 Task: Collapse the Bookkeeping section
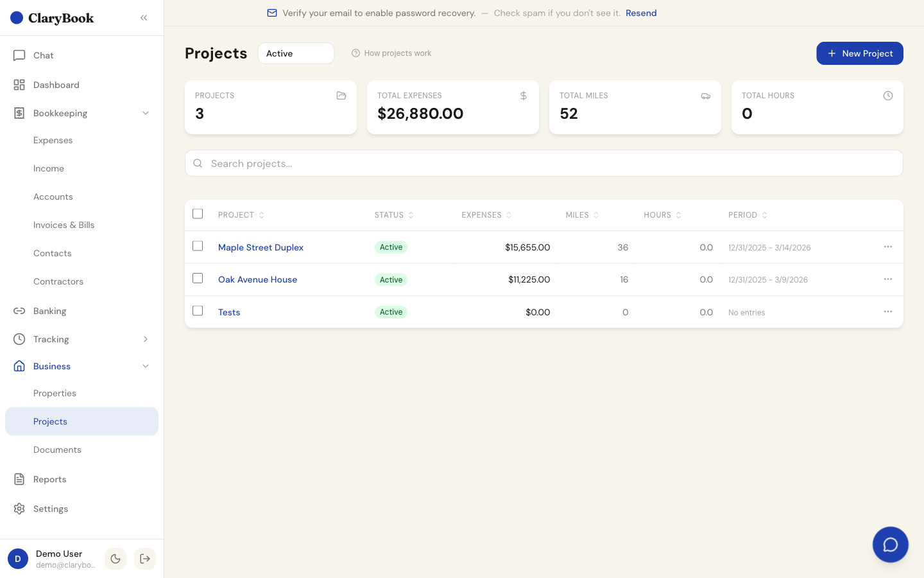pos(146,113)
